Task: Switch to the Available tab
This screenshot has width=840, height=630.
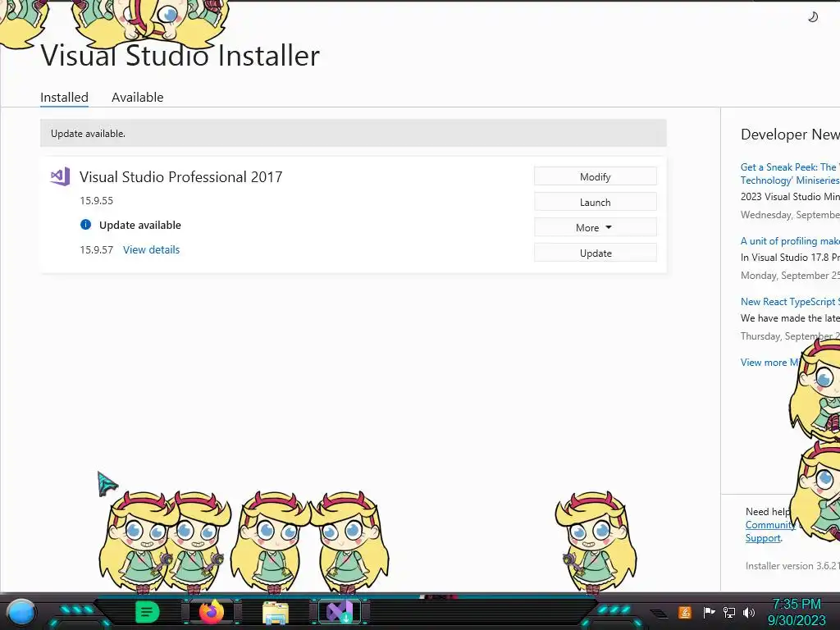Action: (x=137, y=97)
